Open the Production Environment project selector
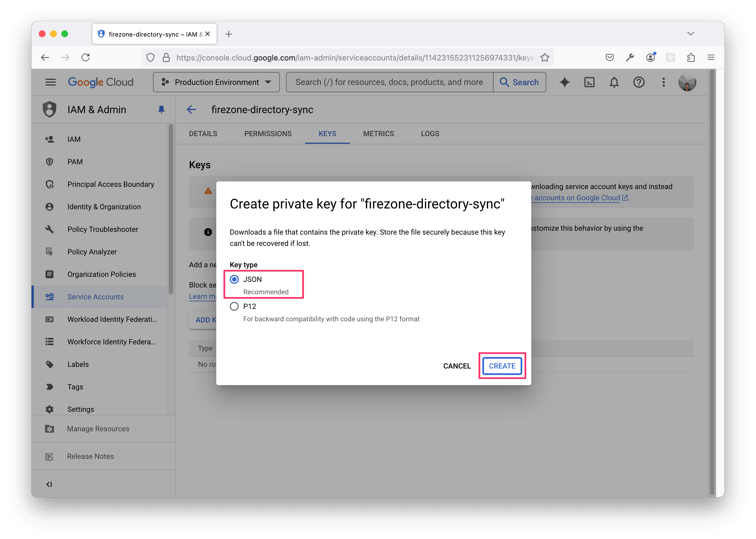The image size is (756, 539). 216,82
